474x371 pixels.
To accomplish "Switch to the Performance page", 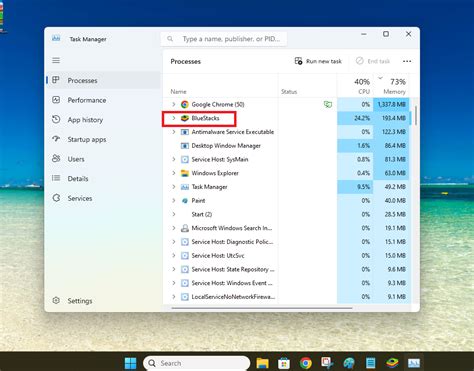I will (x=103, y=100).
